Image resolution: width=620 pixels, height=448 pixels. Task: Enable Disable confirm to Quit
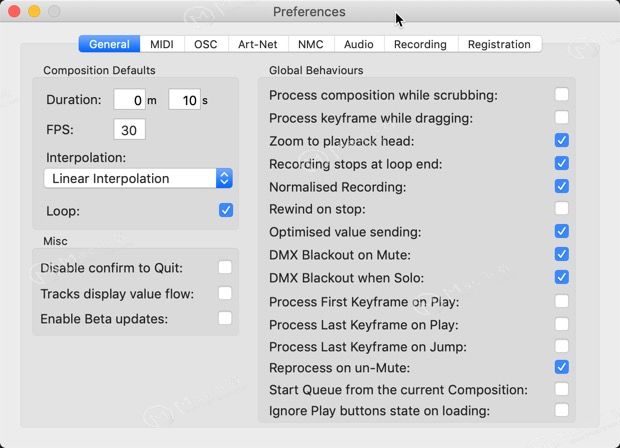coord(226,267)
